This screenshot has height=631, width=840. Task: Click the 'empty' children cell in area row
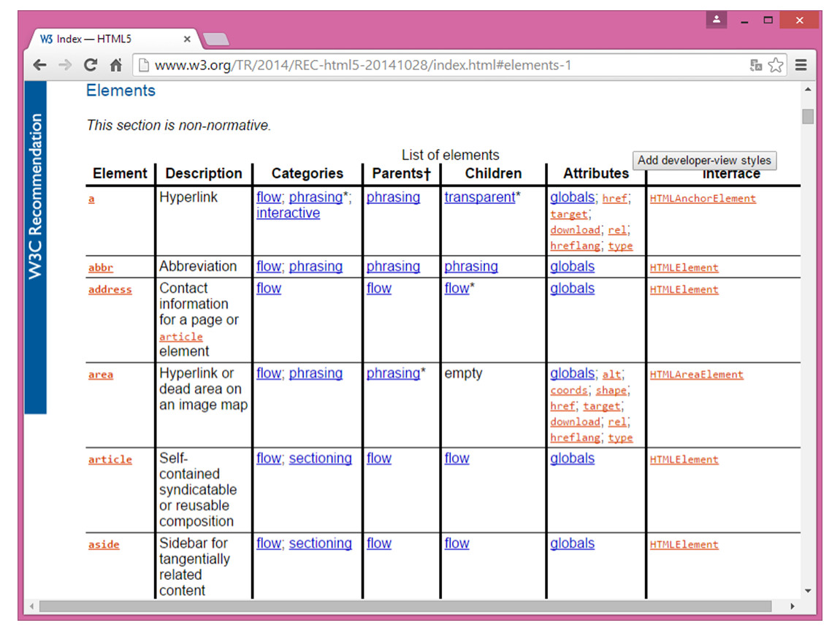click(x=463, y=373)
